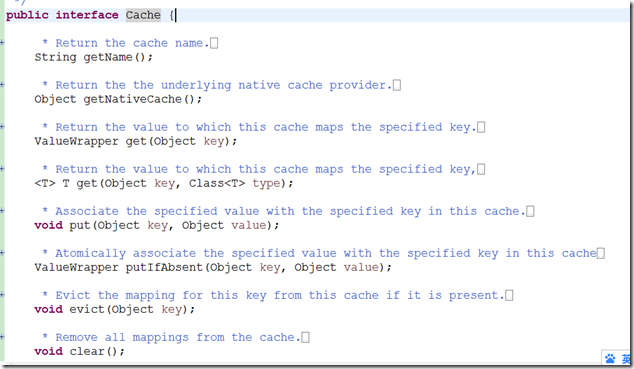
Task: Expand folded comment above clear method
Action: 2,337
